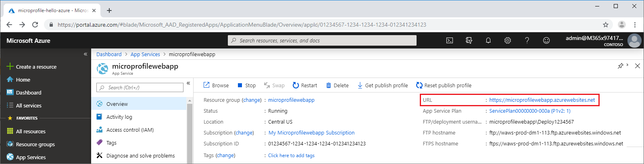This screenshot has height=164, width=644.
Task: Bookmark page with star icon
Action: [605, 25]
